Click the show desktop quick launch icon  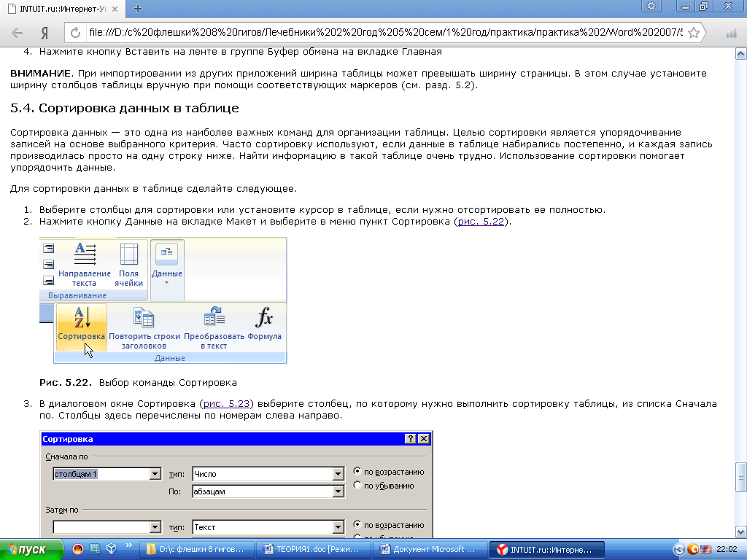(x=95, y=549)
